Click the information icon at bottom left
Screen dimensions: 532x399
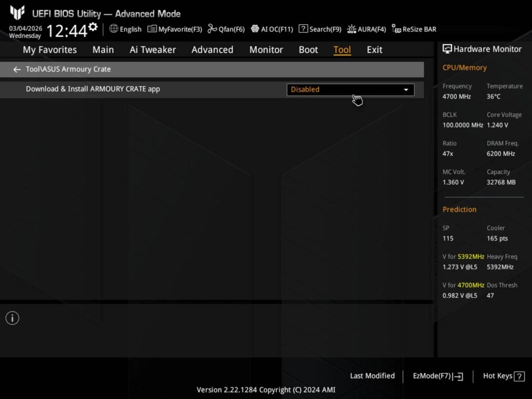tap(12, 318)
